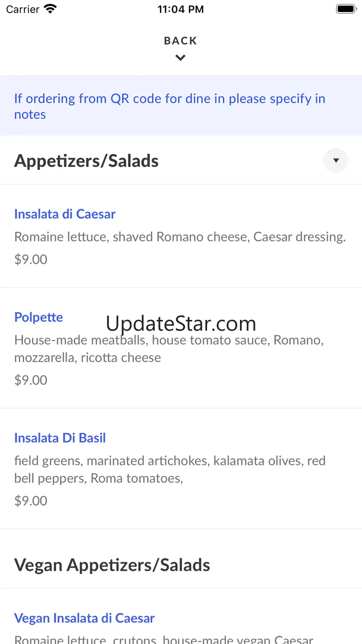
Task: Tap the QR code dine-in notice banner
Action: pyautogui.click(x=181, y=106)
